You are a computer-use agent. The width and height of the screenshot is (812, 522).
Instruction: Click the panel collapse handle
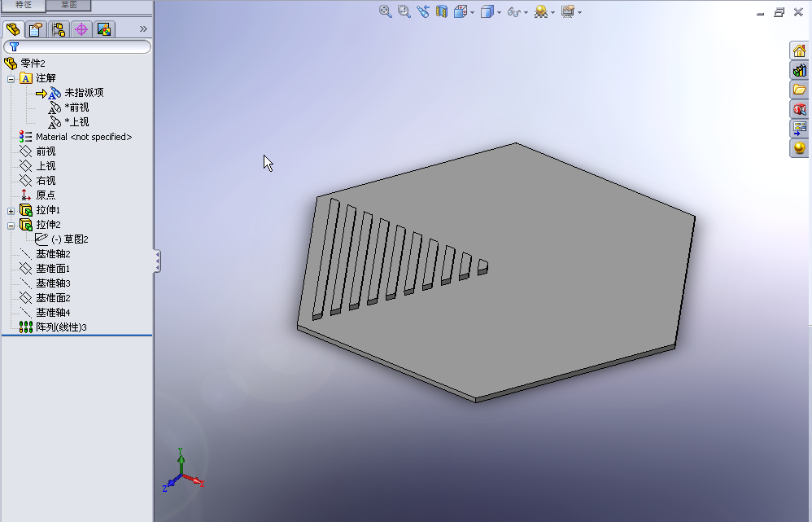tap(157, 261)
